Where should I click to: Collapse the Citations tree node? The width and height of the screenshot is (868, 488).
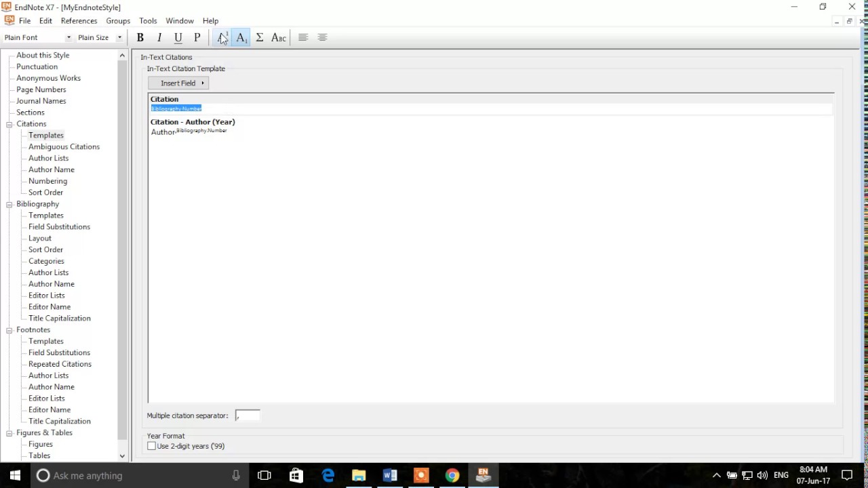pyautogui.click(x=9, y=124)
